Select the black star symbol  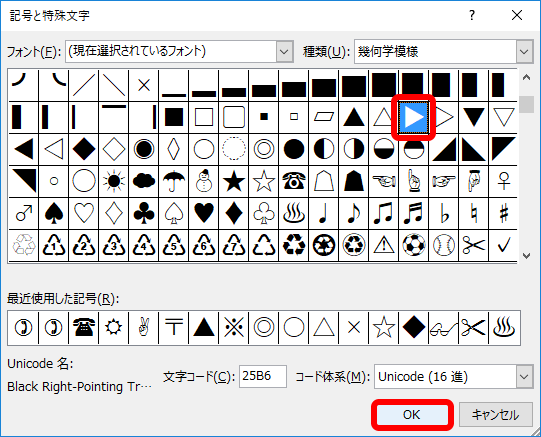point(234,181)
